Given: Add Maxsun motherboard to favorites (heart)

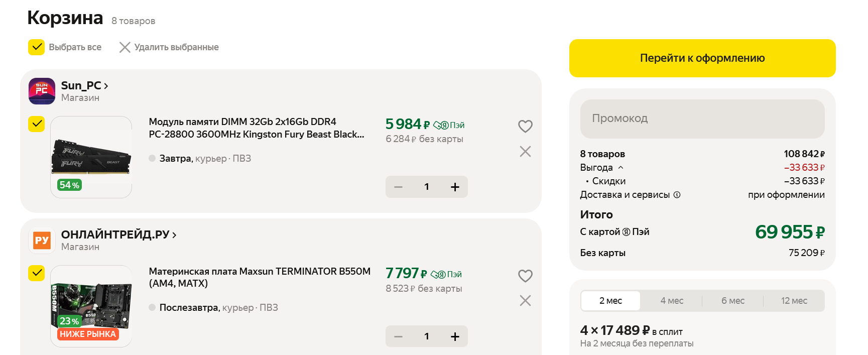Looking at the screenshot, I should [525, 276].
